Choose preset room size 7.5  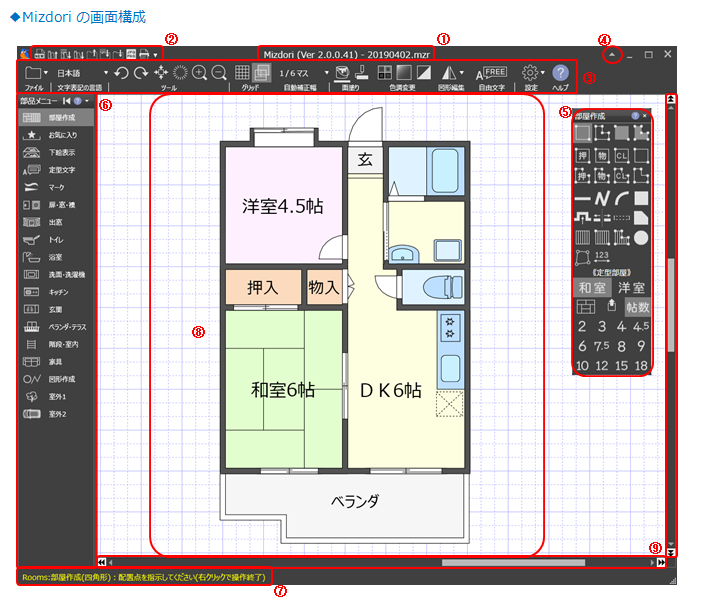[x=602, y=346]
